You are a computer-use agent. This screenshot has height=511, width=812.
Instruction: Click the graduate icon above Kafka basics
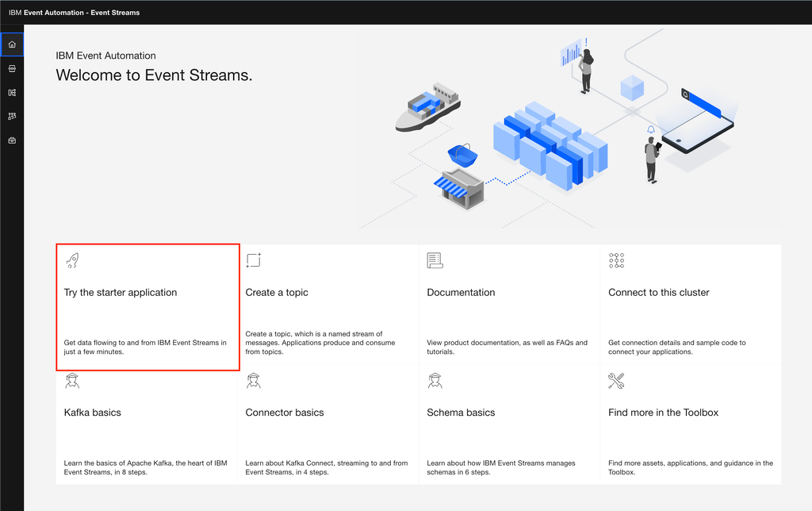pos(72,380)
